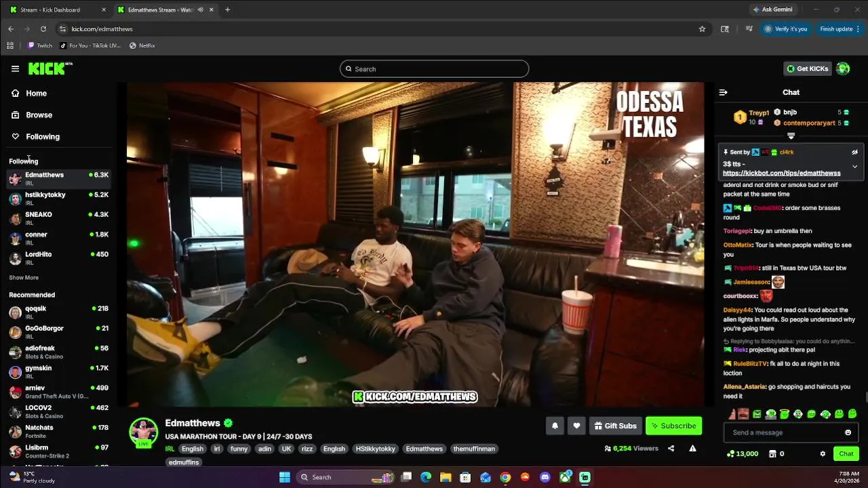Click the Get KICKs button
Screen dimensions: 868x488
click(x=807, y=68)
